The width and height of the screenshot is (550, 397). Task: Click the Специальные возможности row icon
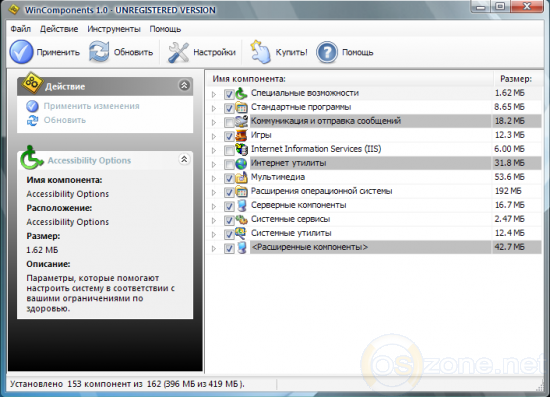coord(241,93)
